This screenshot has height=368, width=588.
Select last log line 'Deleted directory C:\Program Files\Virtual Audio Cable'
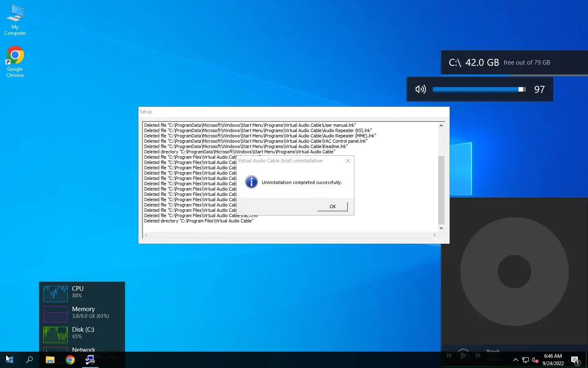click(198, 221)
